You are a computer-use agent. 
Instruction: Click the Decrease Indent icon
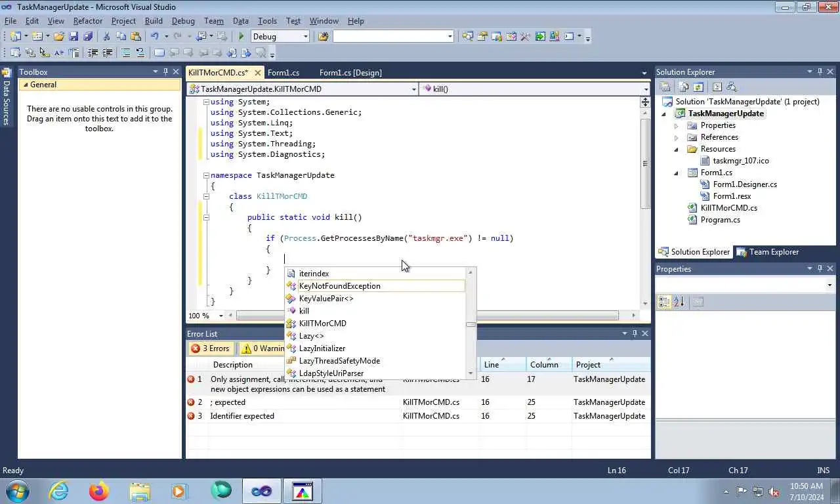click(93, 53)
